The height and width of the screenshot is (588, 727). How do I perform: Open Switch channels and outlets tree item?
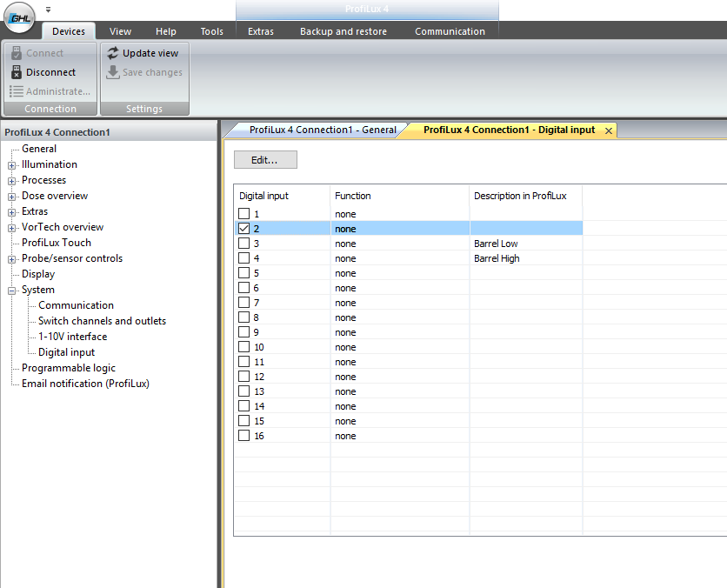[102, 321]
